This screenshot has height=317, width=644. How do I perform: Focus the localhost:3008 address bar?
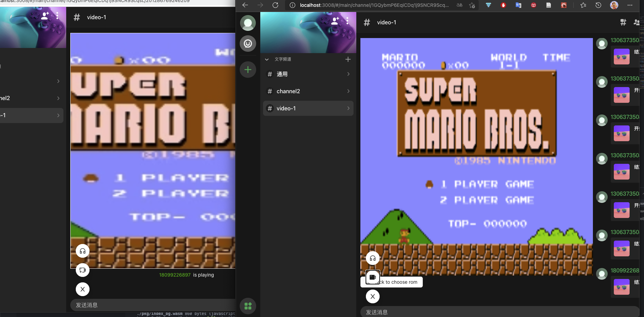(374, 5)
